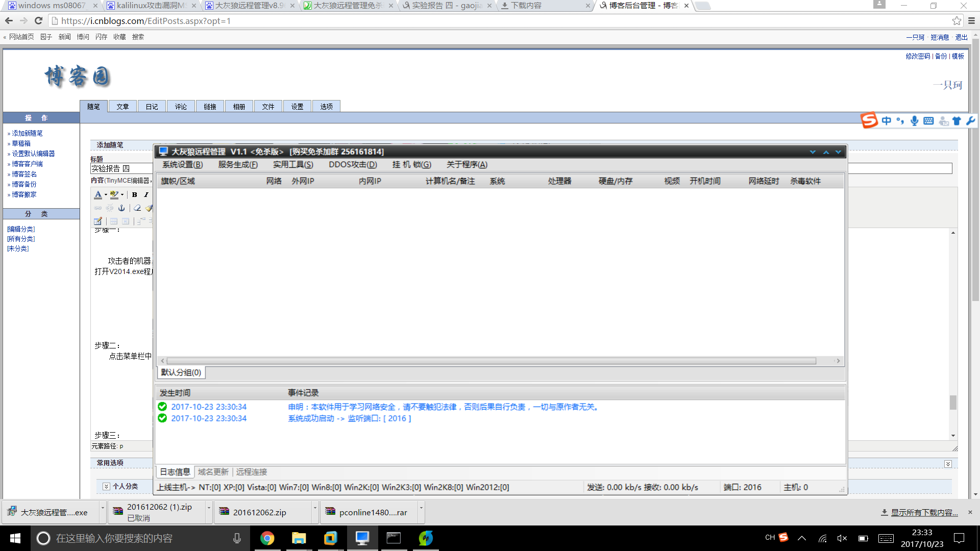Open the 相册 tab in blog admin
This screenshot has height=551, width=980.
coord(239,106)
